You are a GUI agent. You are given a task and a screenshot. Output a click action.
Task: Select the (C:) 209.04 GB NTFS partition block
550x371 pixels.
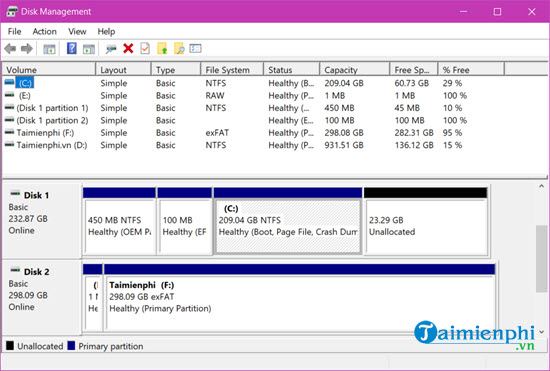(x=288, y=222)
